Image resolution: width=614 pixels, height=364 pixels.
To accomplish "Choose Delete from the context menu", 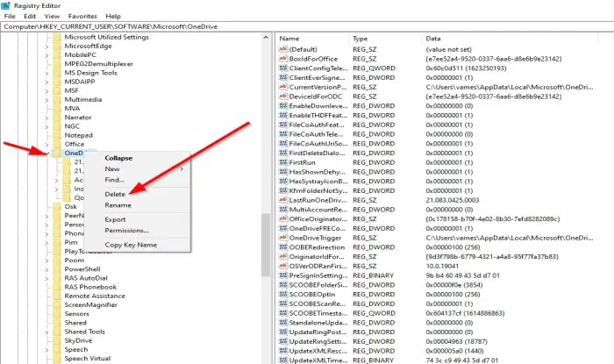I will click(x=115, y=194).
